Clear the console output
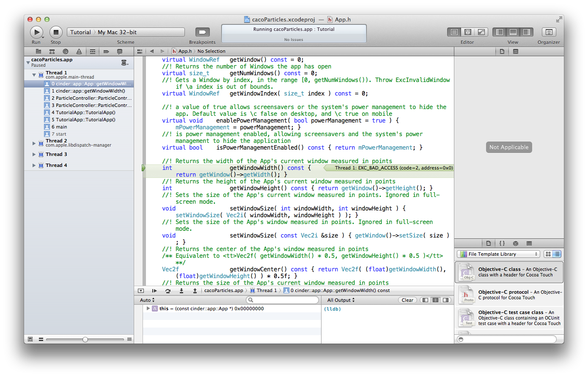Image resolution: width=588 pixels, height=377 pixels. click(x=407, y=300)
